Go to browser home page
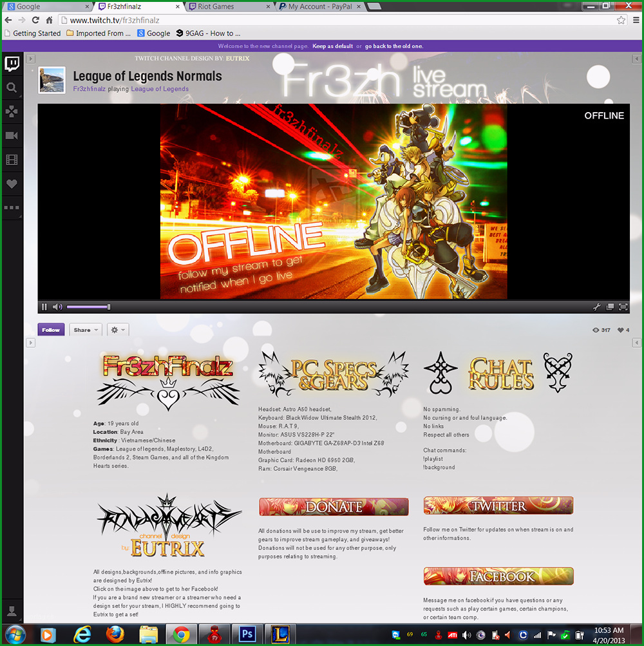The width and height of the screenshot is (644, 646). (x=49, y=20)
